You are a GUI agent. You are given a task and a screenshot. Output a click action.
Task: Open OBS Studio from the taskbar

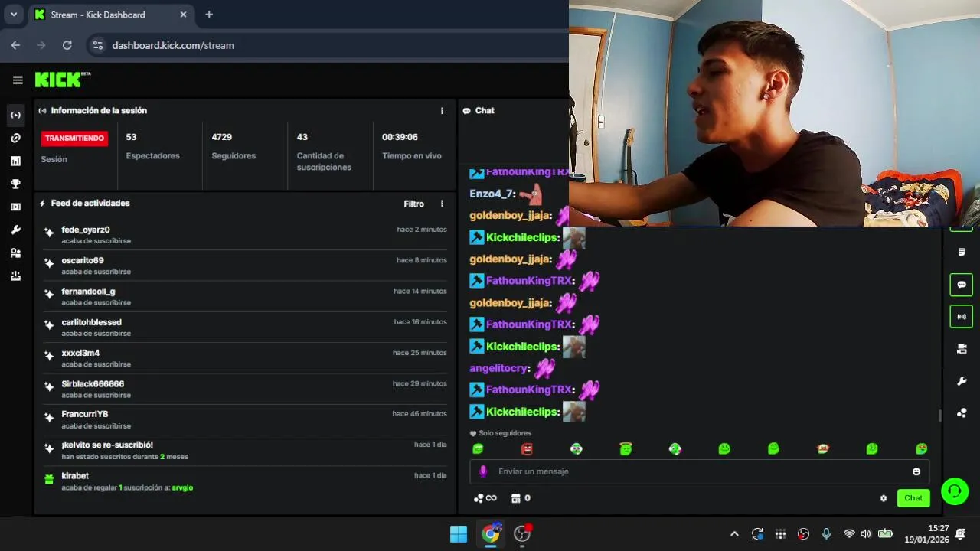522,534
